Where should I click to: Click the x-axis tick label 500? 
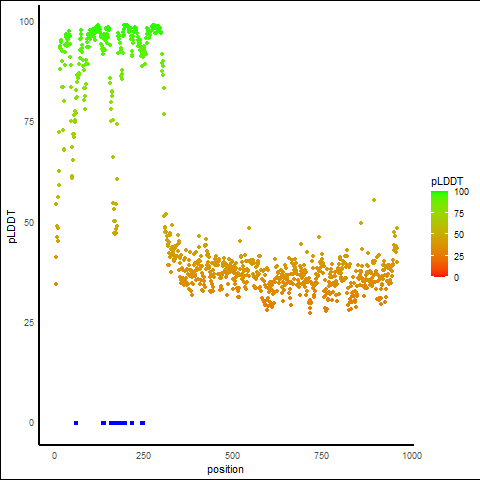(232, 456)
